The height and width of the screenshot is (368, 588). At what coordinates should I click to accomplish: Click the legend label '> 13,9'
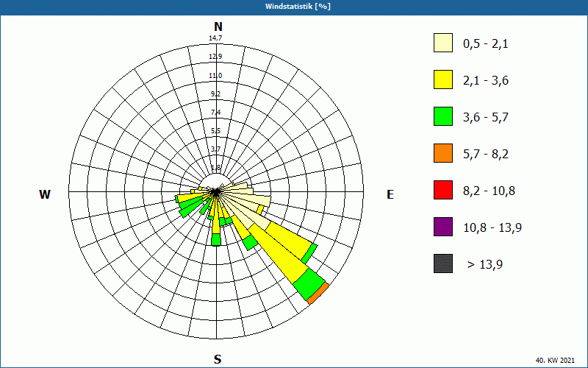pos(485,265)
